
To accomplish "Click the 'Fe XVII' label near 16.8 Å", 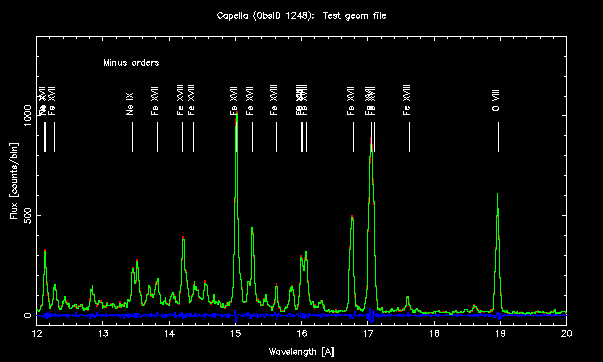I will (x=350, y=100).
